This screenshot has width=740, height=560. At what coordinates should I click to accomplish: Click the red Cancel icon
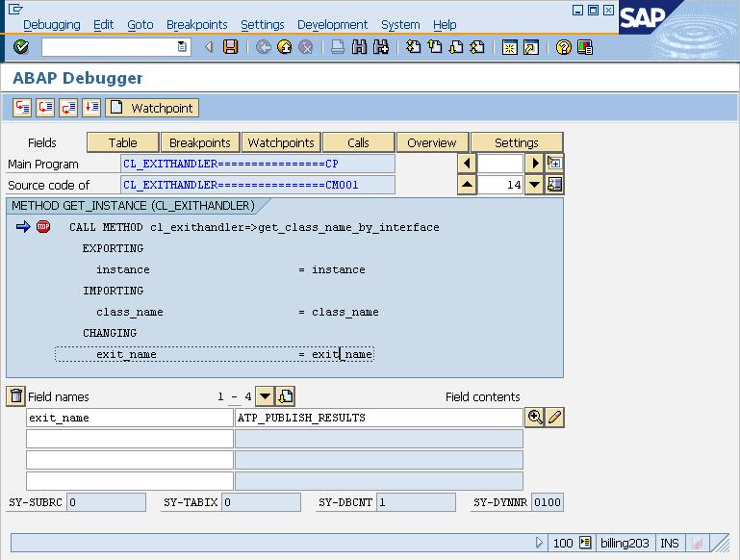point(305,47)
